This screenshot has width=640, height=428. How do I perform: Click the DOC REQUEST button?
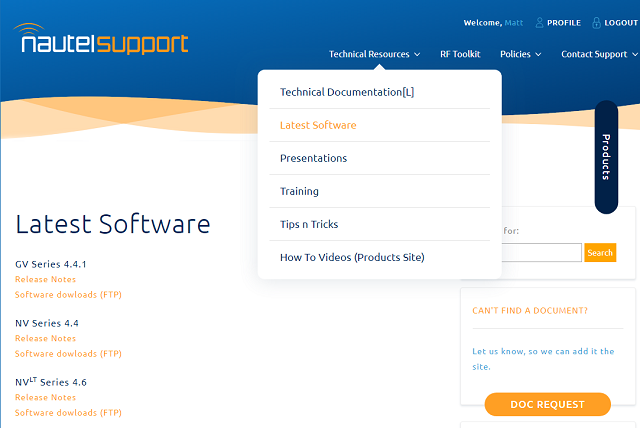coord(547,404)
